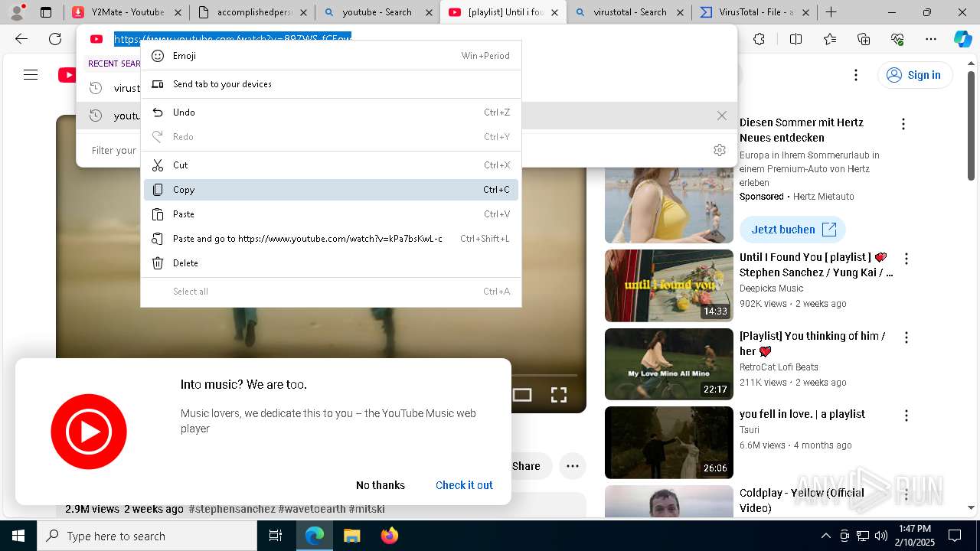Select Emoji from the context menu
980x551 pixels.
point(331,56)
